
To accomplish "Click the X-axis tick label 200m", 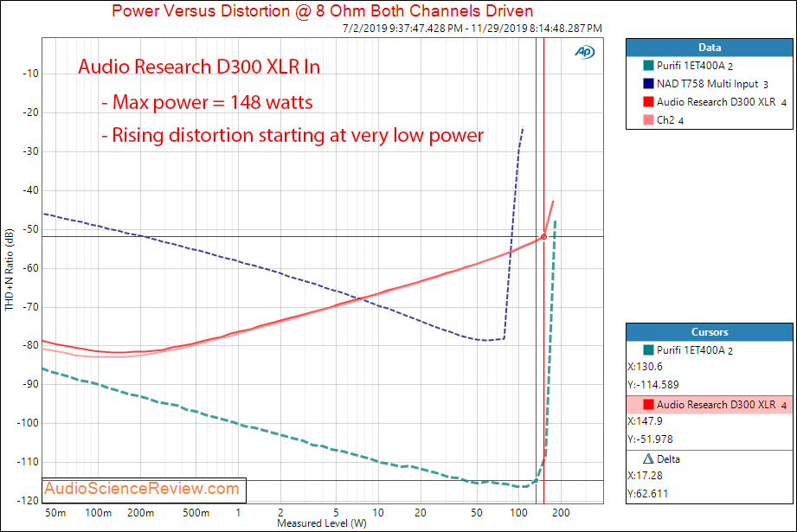I will click(x=140, y=513).
